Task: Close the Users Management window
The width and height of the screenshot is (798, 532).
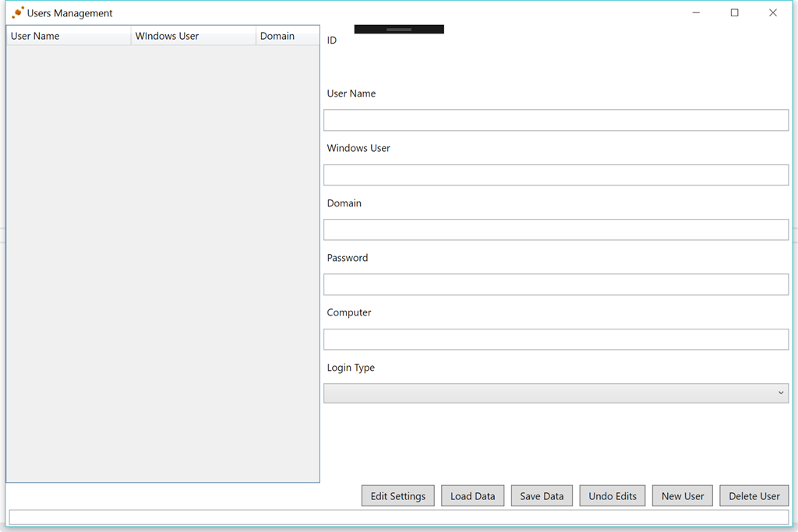Action: pos(773,12)
